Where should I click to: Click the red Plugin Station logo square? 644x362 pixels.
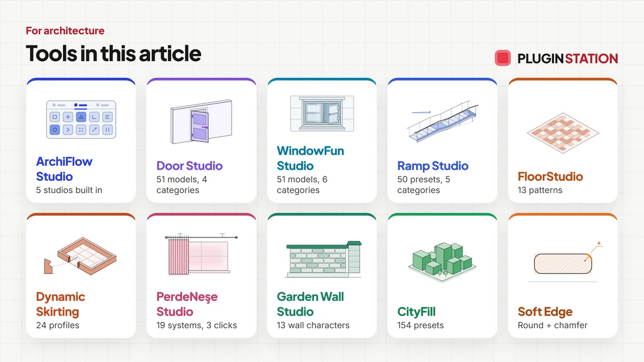(503, 58)
